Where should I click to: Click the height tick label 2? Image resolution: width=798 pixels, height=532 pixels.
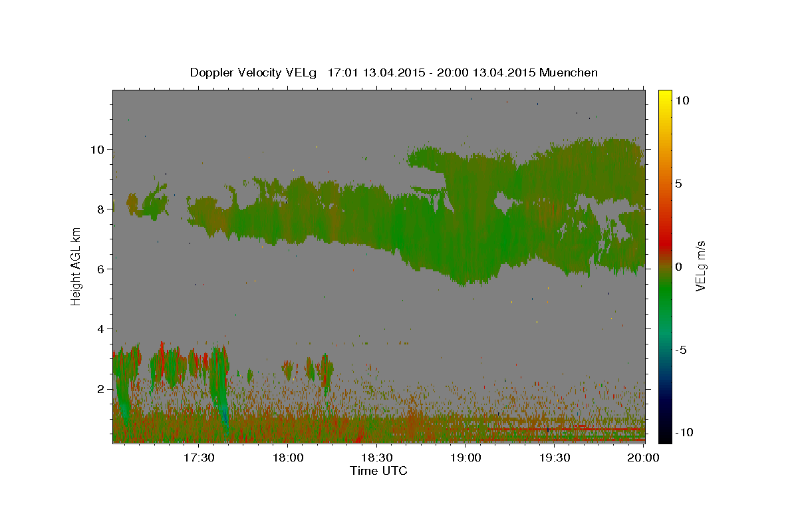click(x=102, y=388)
